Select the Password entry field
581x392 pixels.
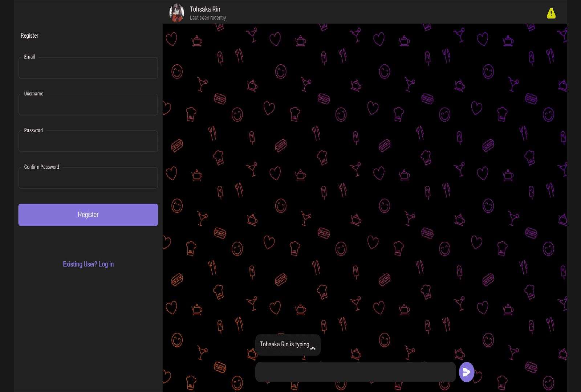click(x=88, y=142)
